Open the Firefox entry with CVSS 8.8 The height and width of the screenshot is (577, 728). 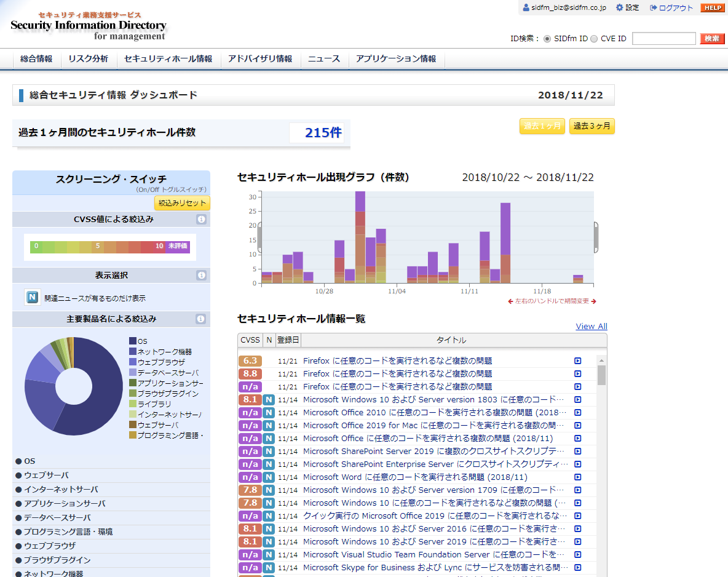[x=397, y=374]
